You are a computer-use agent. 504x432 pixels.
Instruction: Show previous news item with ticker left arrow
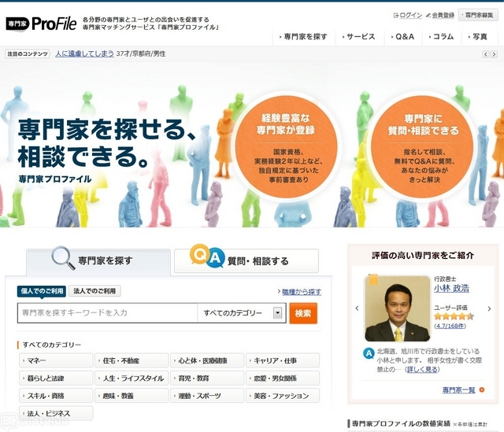[x=484, y=54]
